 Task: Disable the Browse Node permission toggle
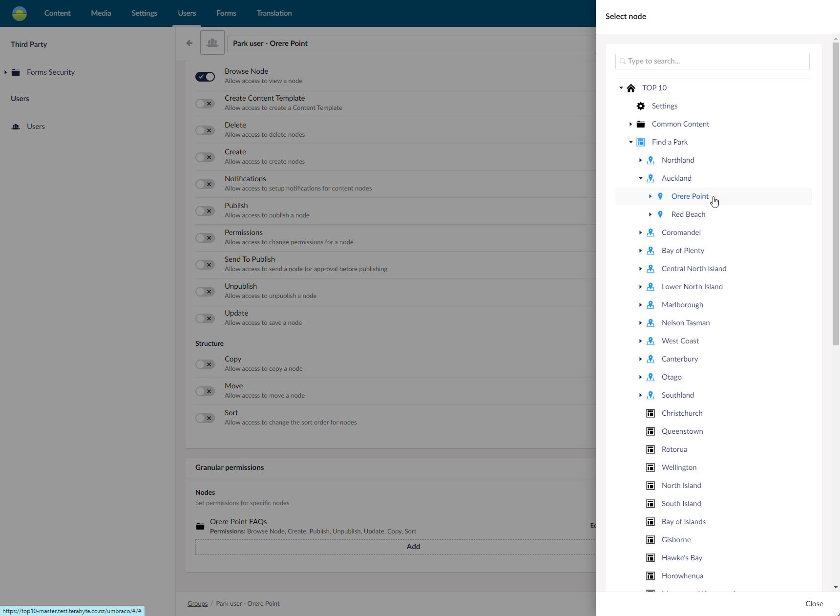[x=205, y=77]
